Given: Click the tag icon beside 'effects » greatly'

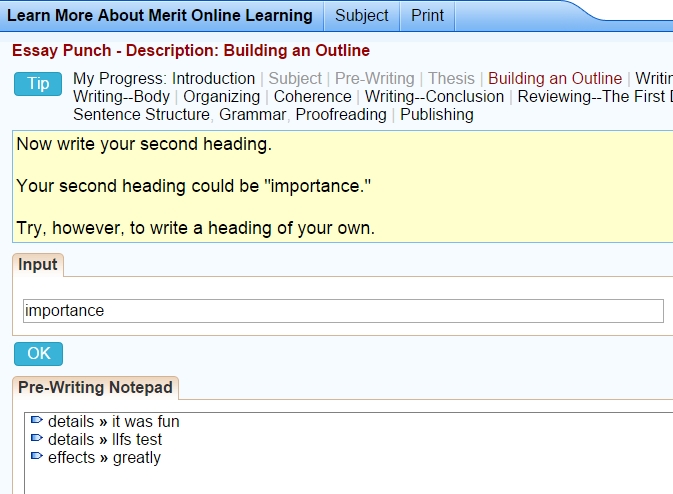Looking at the screenshot, I should 37,456.
